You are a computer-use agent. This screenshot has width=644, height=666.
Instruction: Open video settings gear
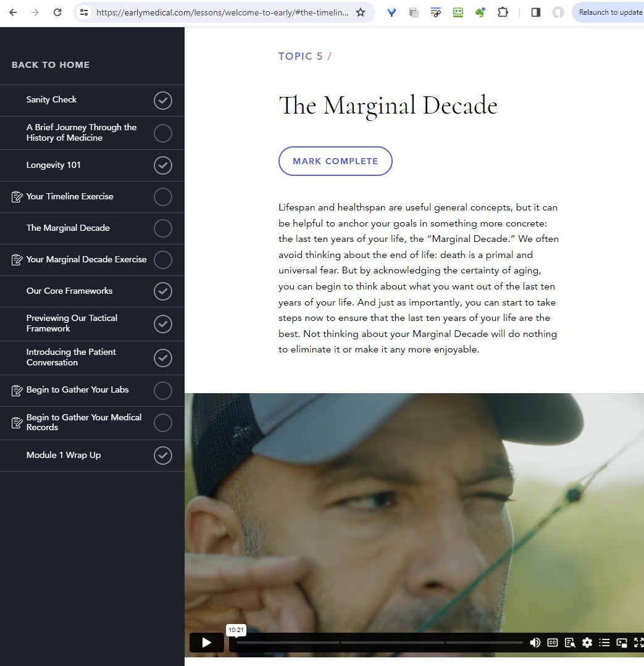point(587,643)
